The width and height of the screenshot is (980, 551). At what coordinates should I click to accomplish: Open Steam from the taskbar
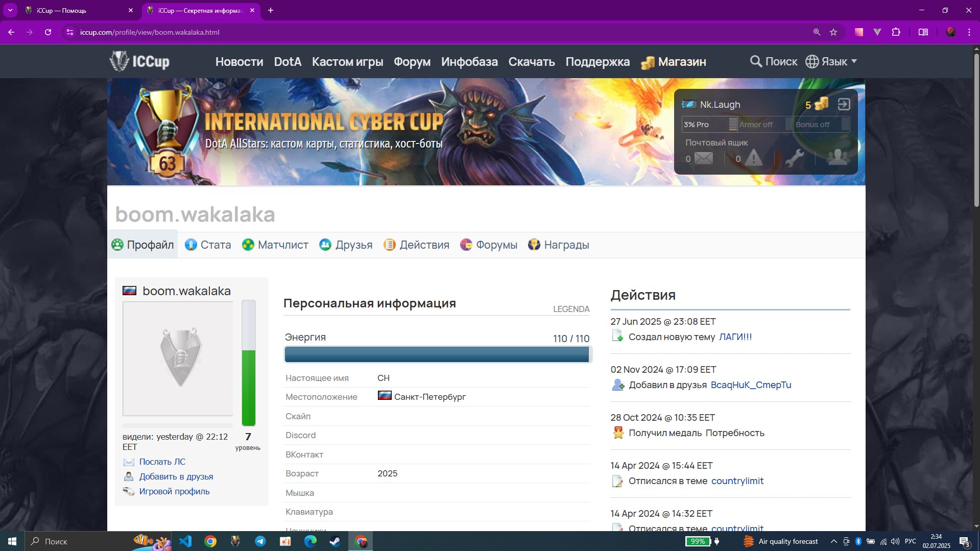coord(336,541)
